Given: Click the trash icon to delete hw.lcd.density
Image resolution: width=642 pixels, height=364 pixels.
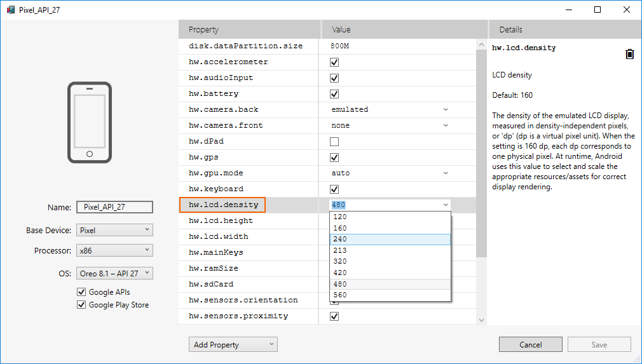Looking at the screenshot, I should pos(629,54).
